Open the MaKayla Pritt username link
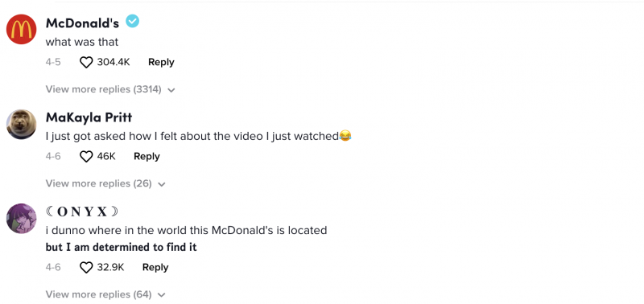The height and width of the screenshot is (304, 644). [89, 117]
